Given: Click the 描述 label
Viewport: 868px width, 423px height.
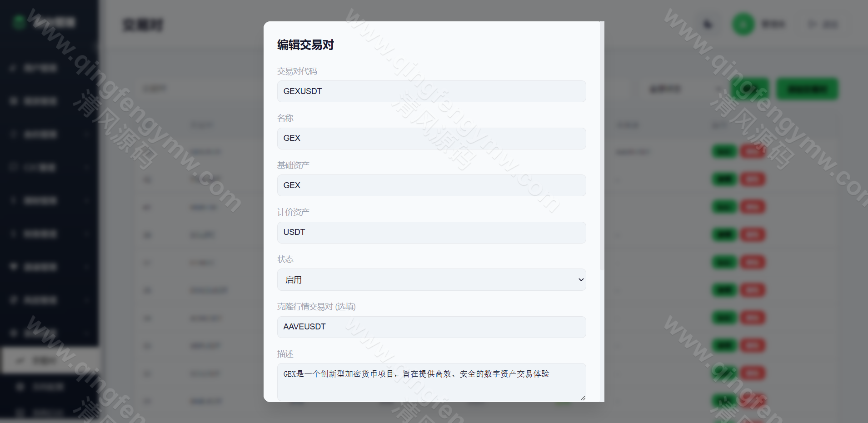Looking at the screenshot, I should (x=285, y=354).
